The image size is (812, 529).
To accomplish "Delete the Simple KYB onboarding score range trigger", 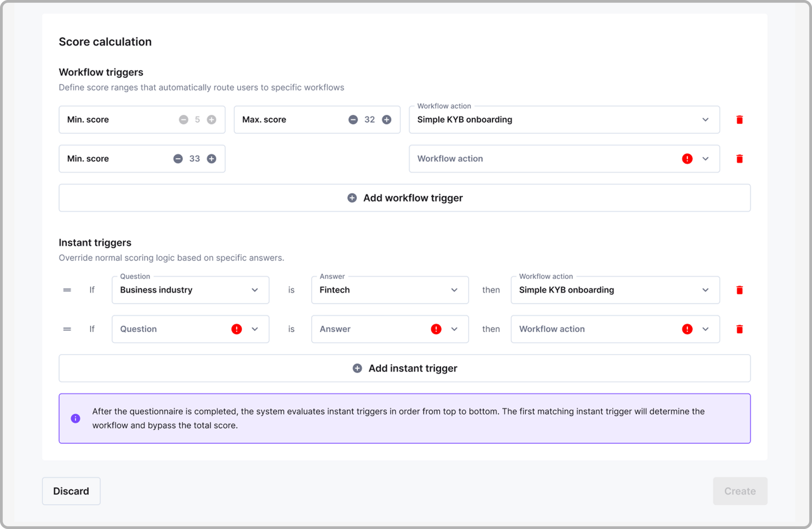I will [740, 120].
